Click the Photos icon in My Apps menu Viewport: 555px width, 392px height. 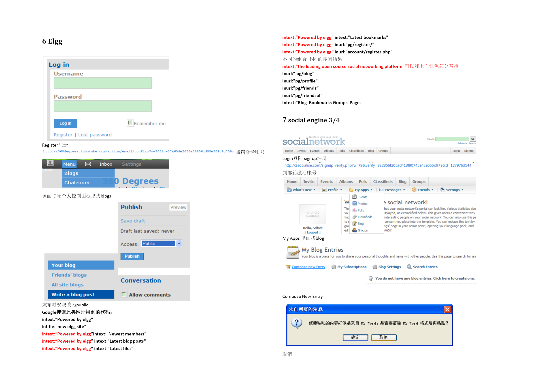pos(354,203)
